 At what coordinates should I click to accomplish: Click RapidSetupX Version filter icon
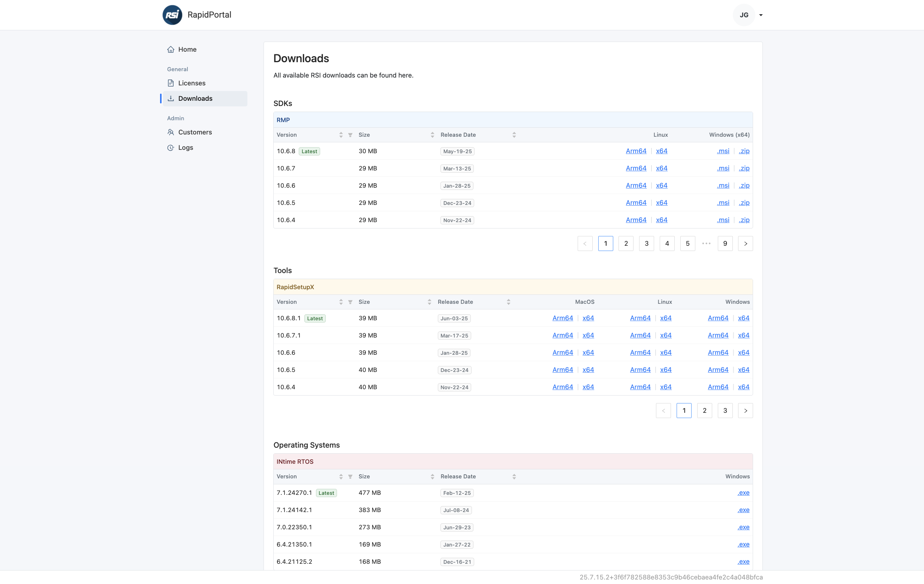click(350, 302)
